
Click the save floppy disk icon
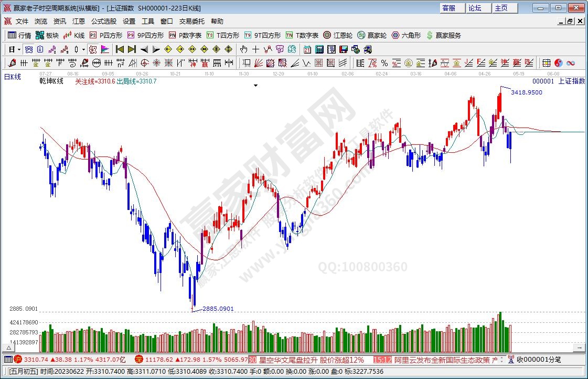pos(344,49)
